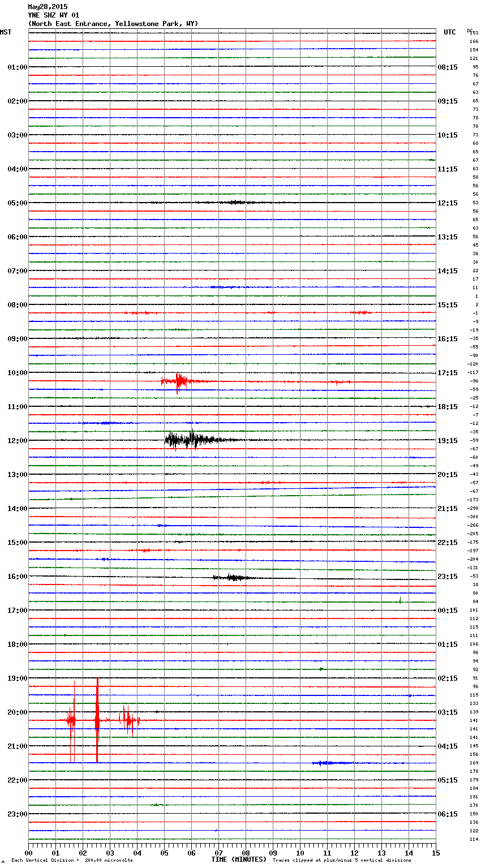This screenshot has height=868, width=481.
Task: Click the Each Vertical Division 200.00 microvolts note
Action: point(72,861)
